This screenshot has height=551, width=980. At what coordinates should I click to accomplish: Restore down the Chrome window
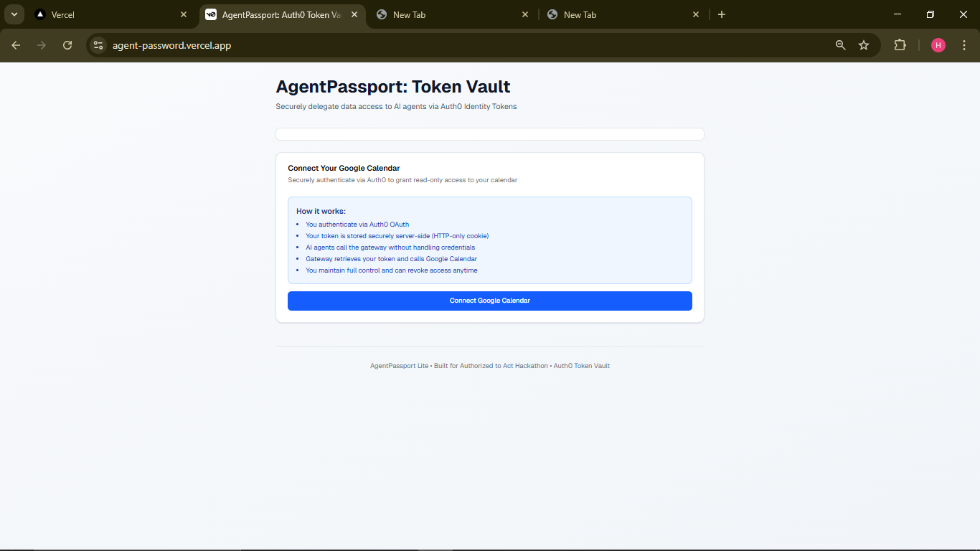pos(930,14)
